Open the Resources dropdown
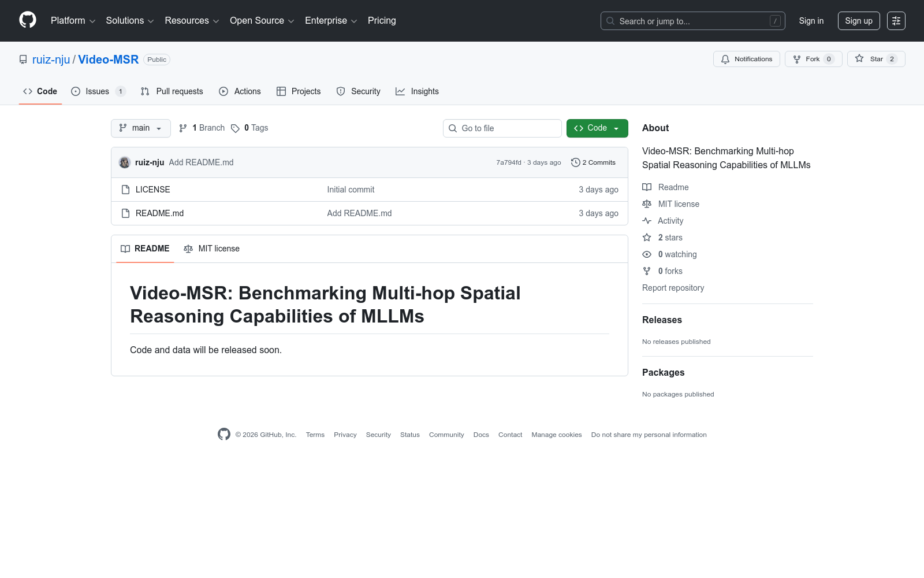924x578 pixels. 192,21
